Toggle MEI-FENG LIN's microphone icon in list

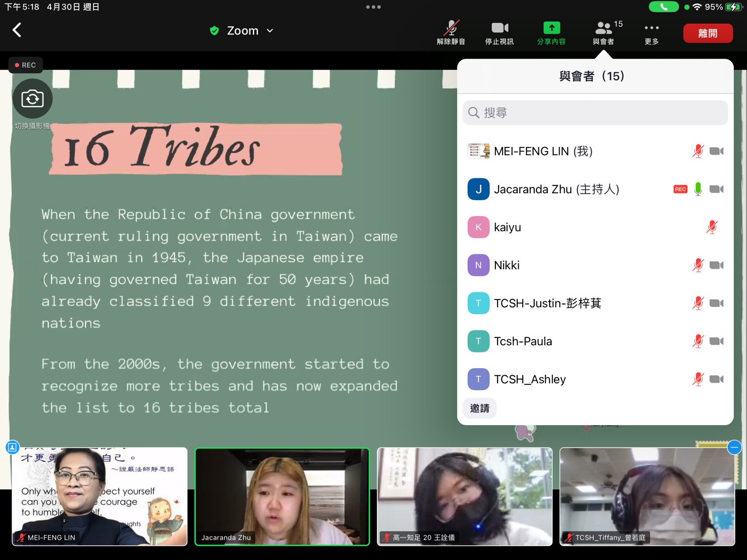[x=698, y=151]
